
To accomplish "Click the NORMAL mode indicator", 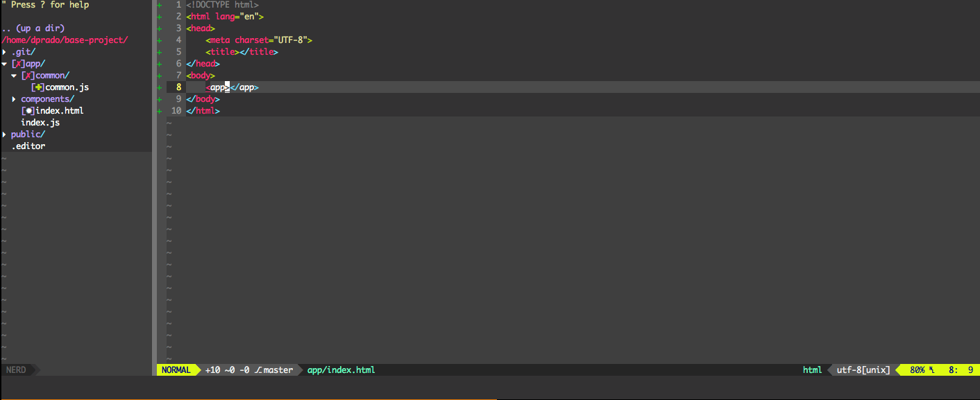I will pos(176,370).
